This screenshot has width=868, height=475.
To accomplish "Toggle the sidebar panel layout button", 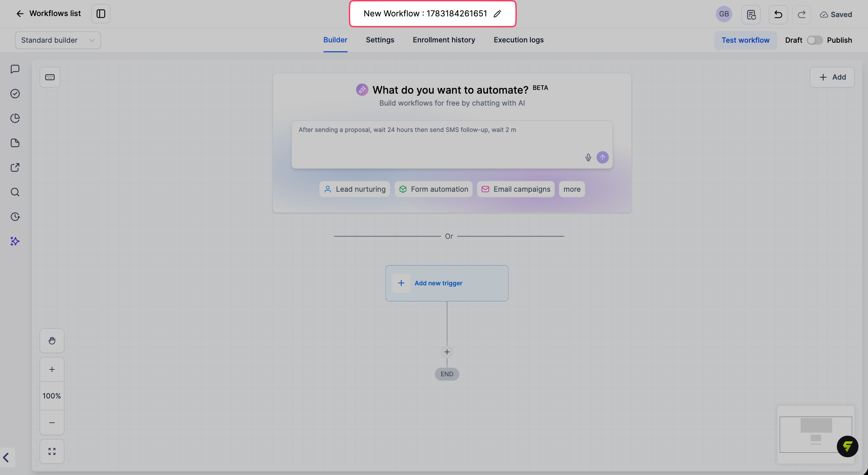I will (101, 14).
